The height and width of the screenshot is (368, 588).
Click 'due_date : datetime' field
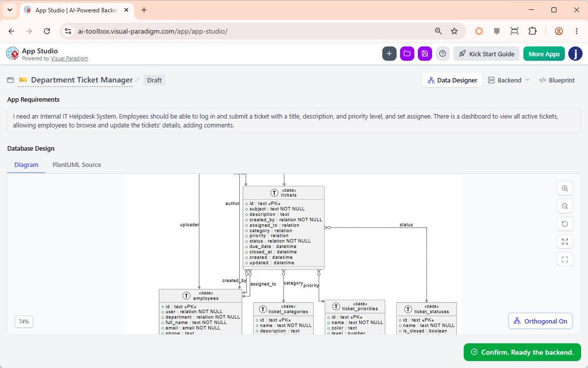[x=273, y=246]
